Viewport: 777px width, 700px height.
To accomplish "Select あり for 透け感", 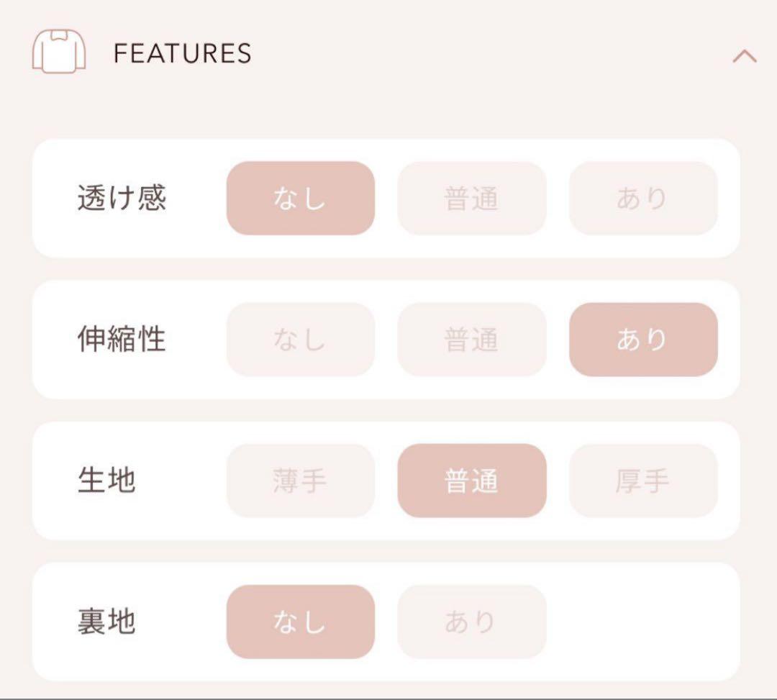I will tap(642, 198).
